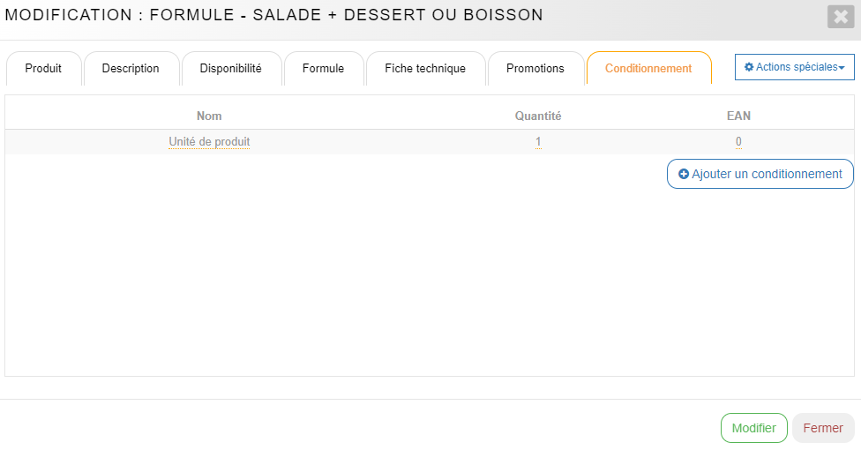Screen dimensions: 862x450
Task: Open the Fiche technique tab
Action: click(x=425, y=68)
